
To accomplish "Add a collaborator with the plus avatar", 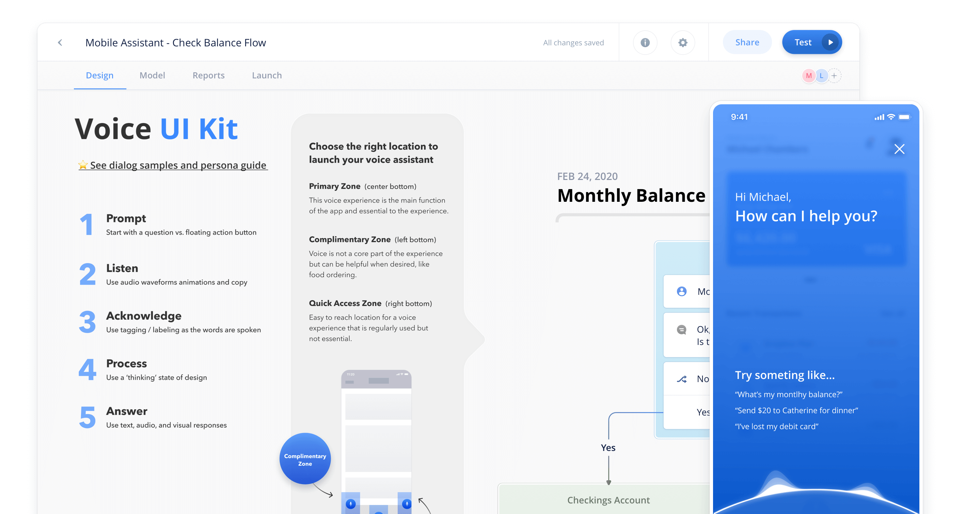I will [834, 75].
